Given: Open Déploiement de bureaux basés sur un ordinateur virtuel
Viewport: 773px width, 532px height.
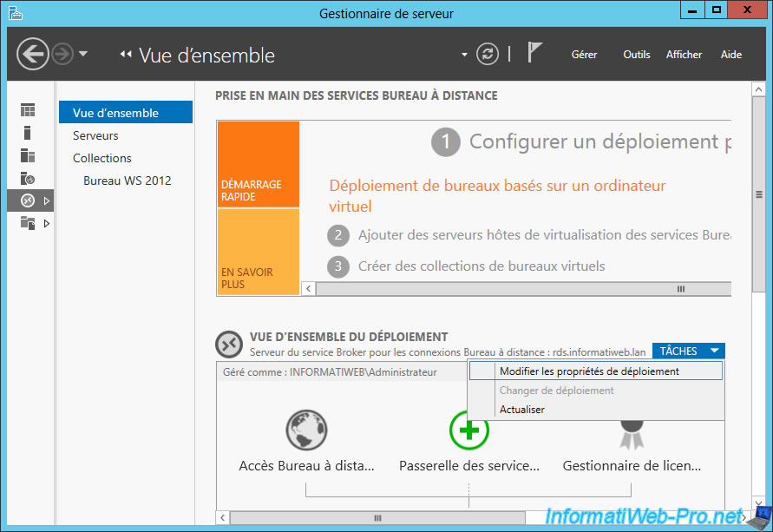Looking at the screenshot, I should [x=497, y=196].
